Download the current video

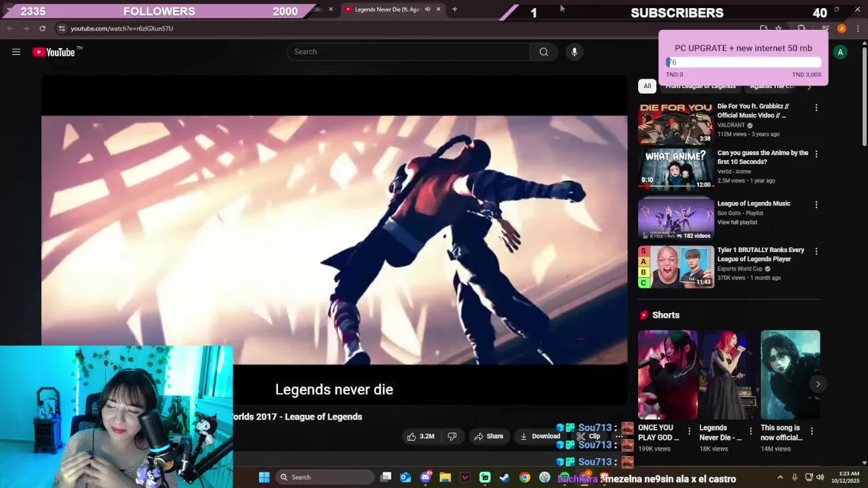(x=540, y=436)
